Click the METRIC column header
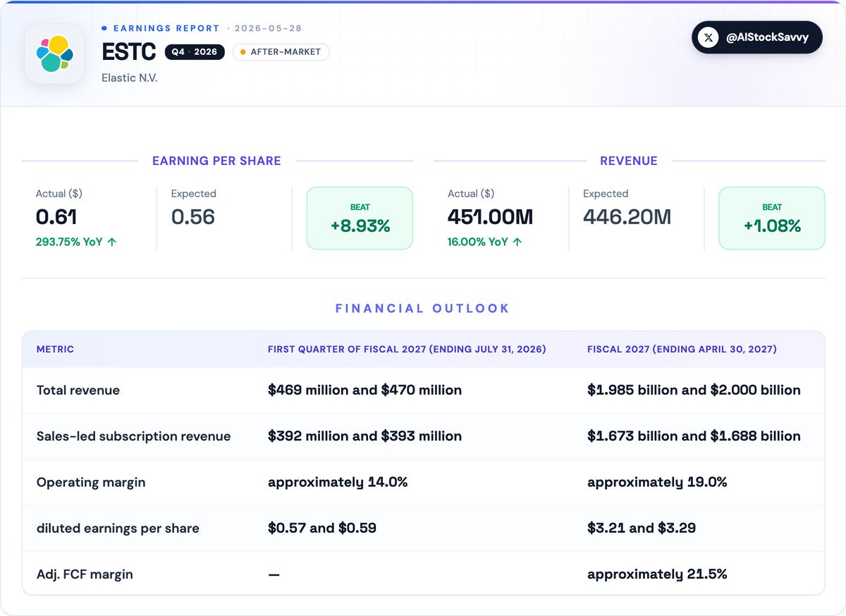This screenshot has height=616, width=846. (x=55, y=350)
